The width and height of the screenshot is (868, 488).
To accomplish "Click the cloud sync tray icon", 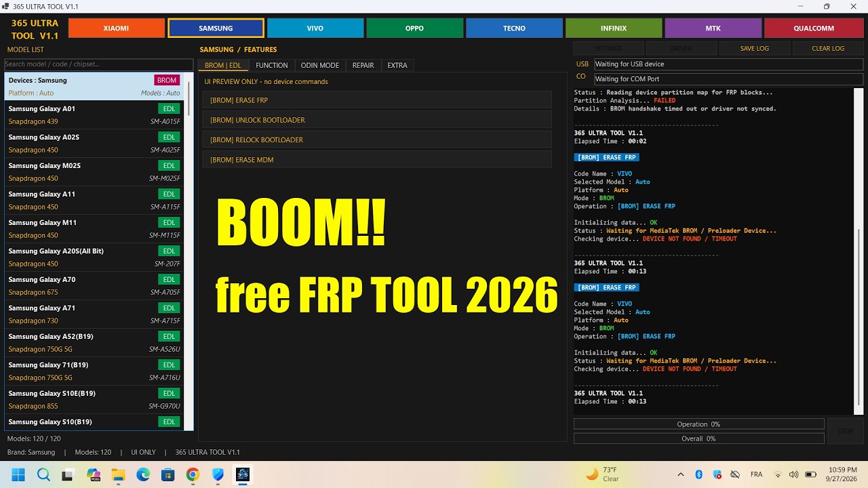I will tap(736, 474).
